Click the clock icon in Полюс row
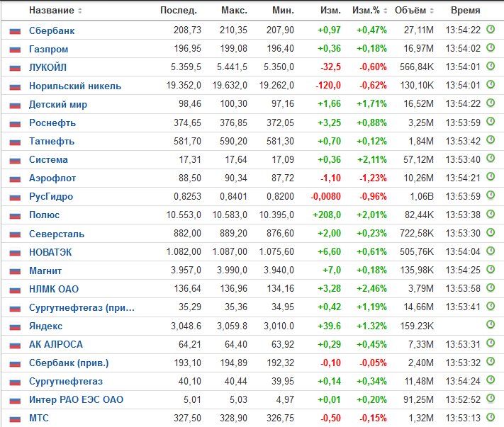The height and width of the screenshot is (427, 504). [x=491, y=214]
